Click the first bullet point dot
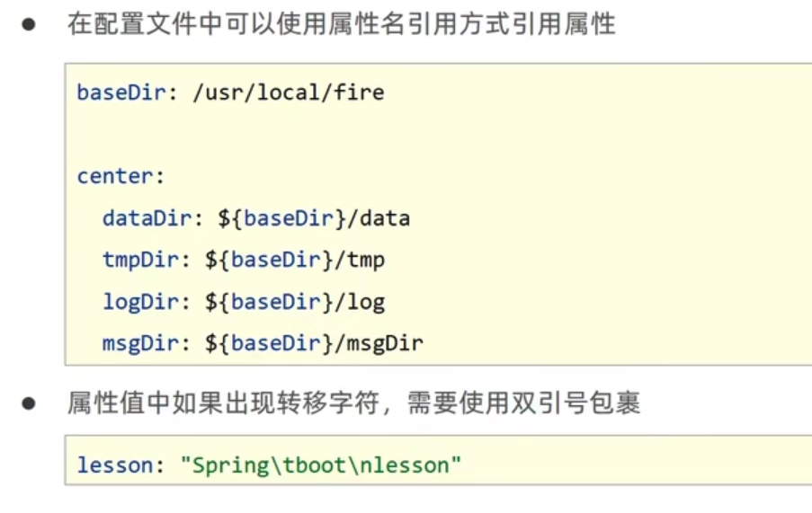Image resolution: width=812 pixels, height=513 pixels. 28,25
